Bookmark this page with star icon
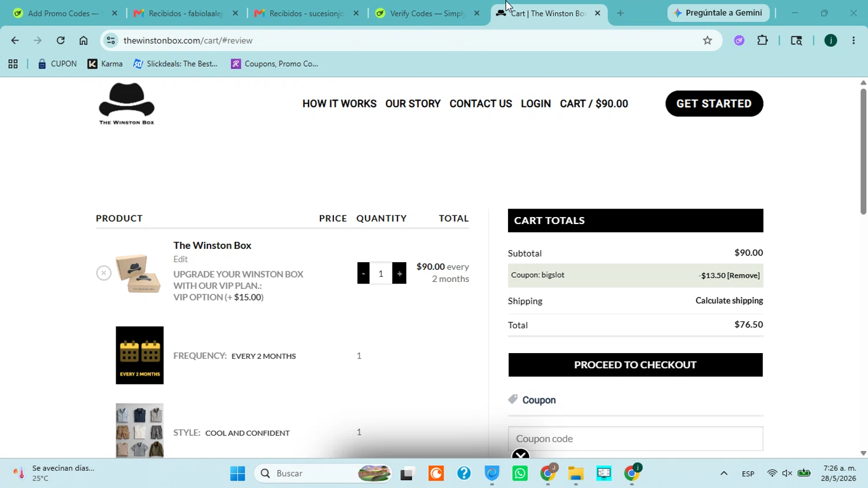The image size is (868, 488). (x=707, y=41)
